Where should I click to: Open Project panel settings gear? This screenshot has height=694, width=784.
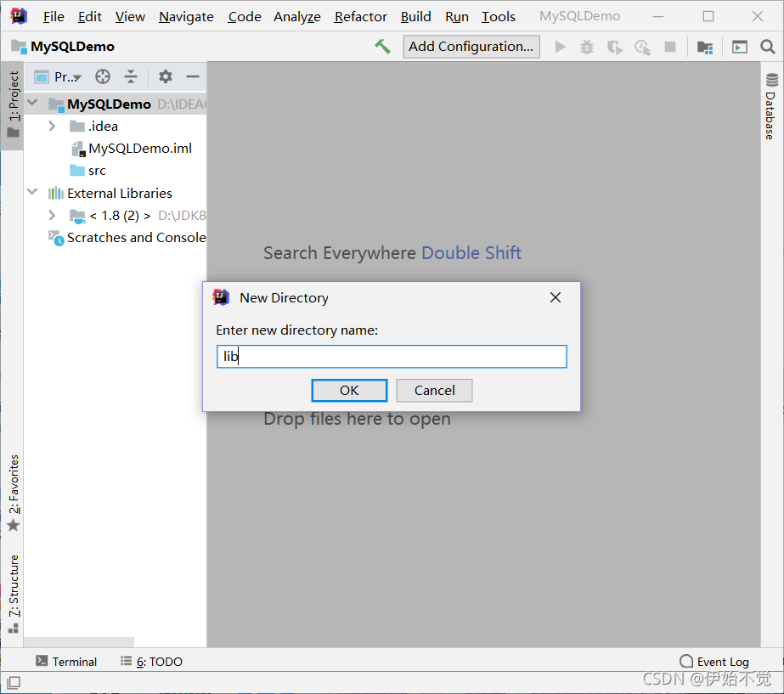tap(166, 76)
